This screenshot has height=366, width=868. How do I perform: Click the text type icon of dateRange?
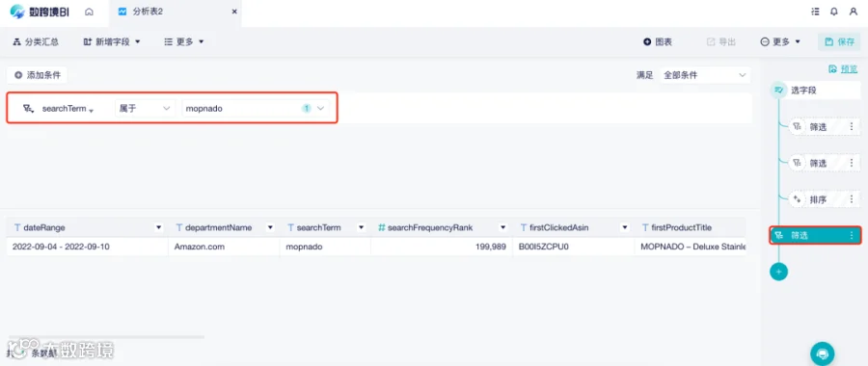click(17, 227)
